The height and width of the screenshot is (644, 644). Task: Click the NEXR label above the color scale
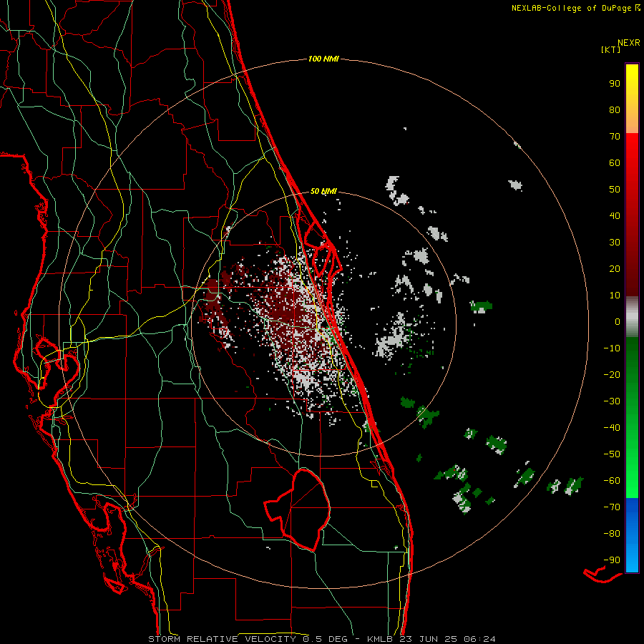[628, 43]
